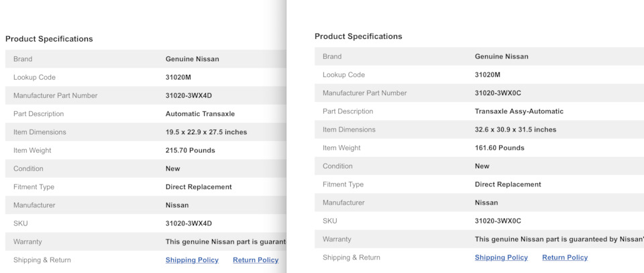Screen dimensions: 644x273
Task: Click Direct Replacement fitment type in right table
Action: click(508, 184)
